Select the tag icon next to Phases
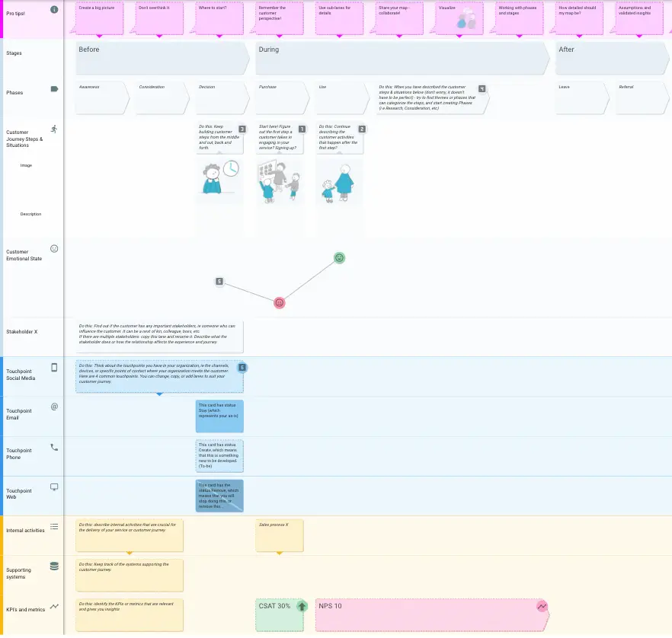This screenshot has width=672, height=638. (53, 89)
